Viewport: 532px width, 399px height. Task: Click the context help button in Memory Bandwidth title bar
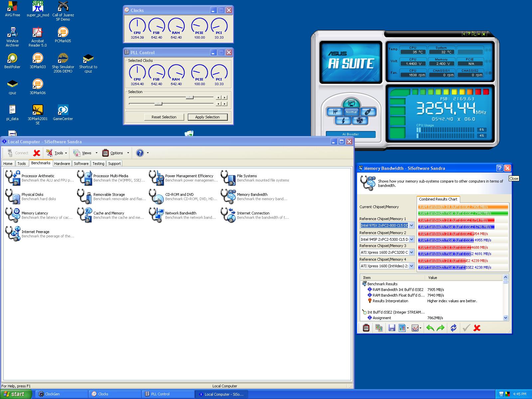[499, 168]
